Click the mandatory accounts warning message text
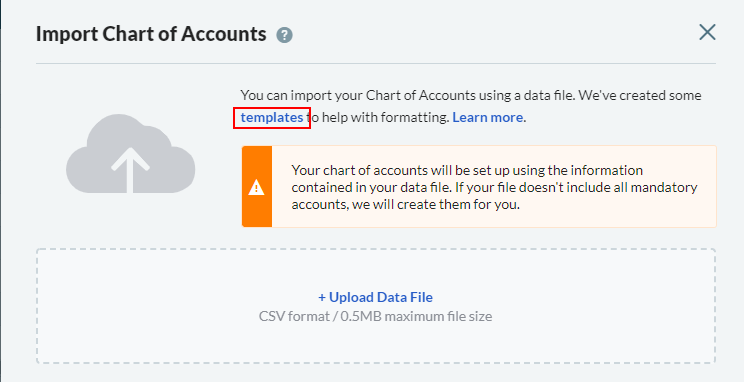Screen dimensions: 744x382 pos(494,187)
